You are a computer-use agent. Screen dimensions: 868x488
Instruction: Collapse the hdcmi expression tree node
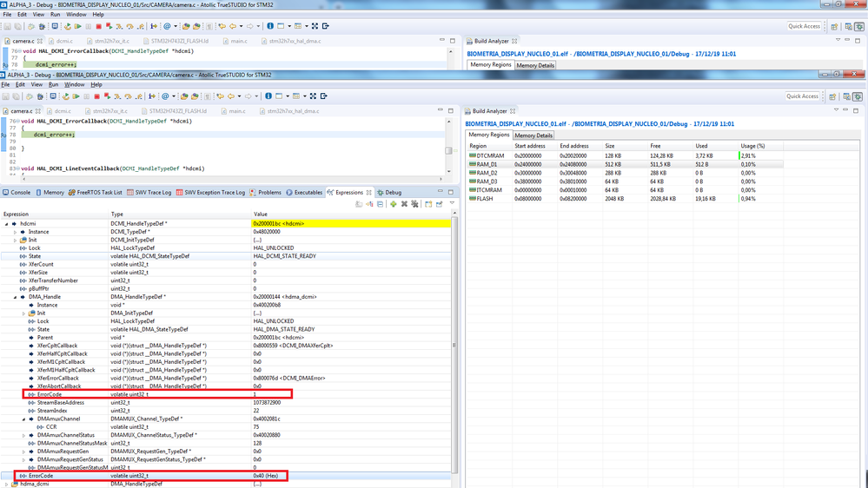point(7,223)
